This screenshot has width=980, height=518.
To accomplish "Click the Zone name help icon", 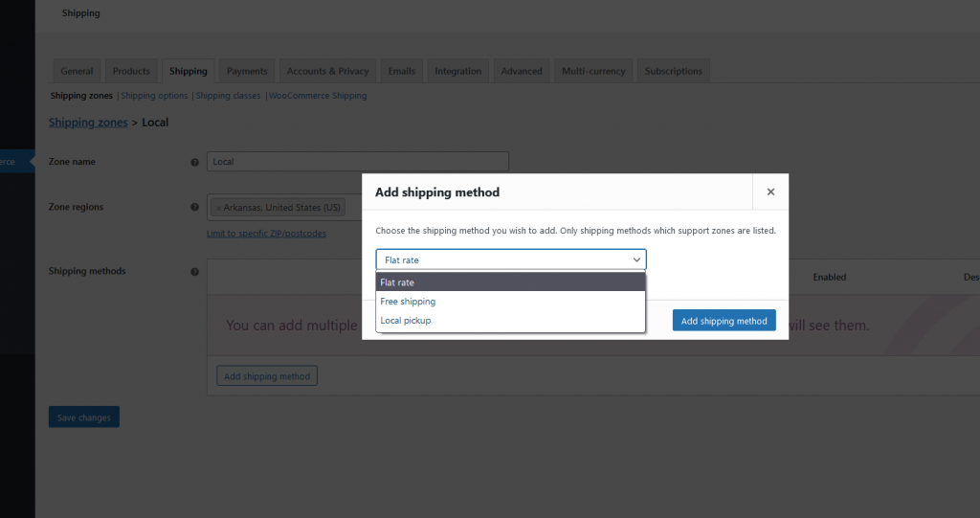I will tap(195, 162).
